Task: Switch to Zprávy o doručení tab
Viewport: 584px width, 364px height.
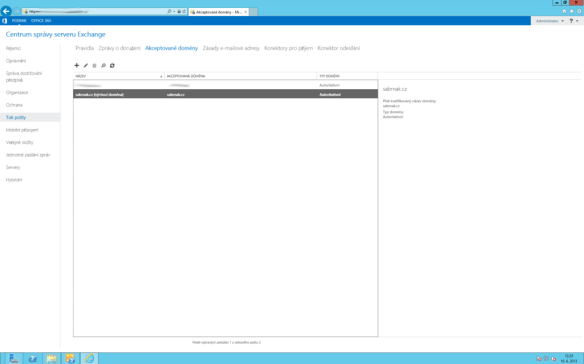Action: click(x=119, y=48)
